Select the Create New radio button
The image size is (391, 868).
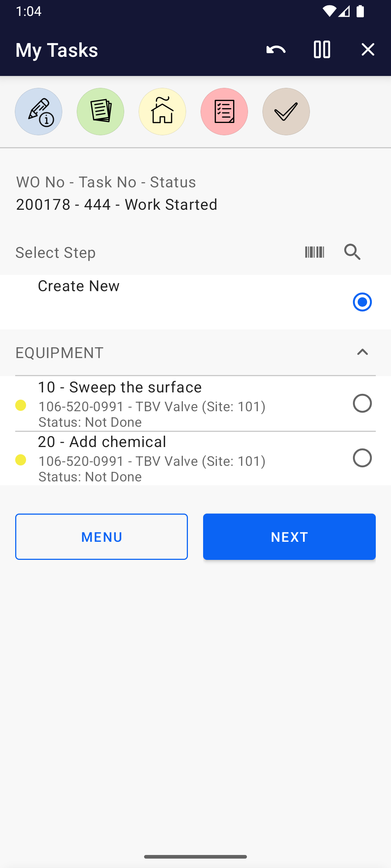[362, 302]
